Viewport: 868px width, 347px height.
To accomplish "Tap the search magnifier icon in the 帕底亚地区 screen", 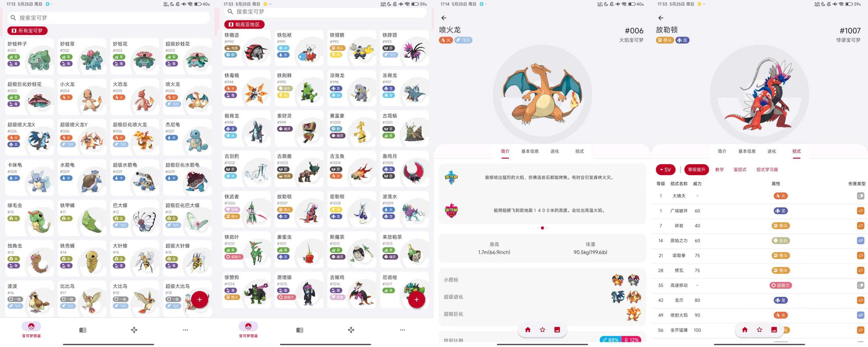I will [230, 12].
